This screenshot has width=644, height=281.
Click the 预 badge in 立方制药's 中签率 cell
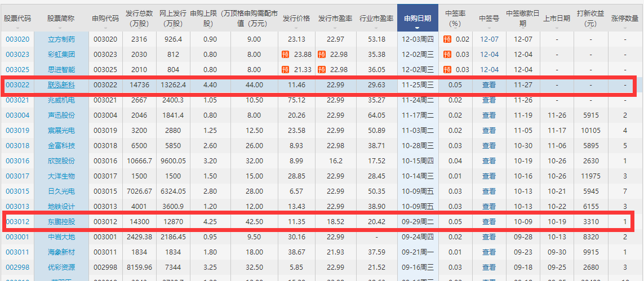(x=447, y=39)
